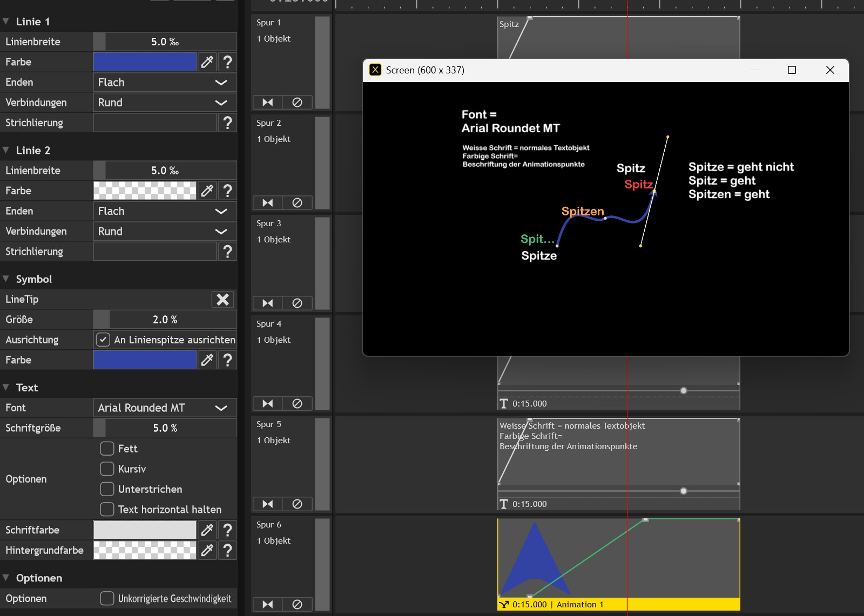This screenshot has width=864, height=616.
Task: Click the round keyframe handle on Spur 4 clip
Action: (684, 390)
